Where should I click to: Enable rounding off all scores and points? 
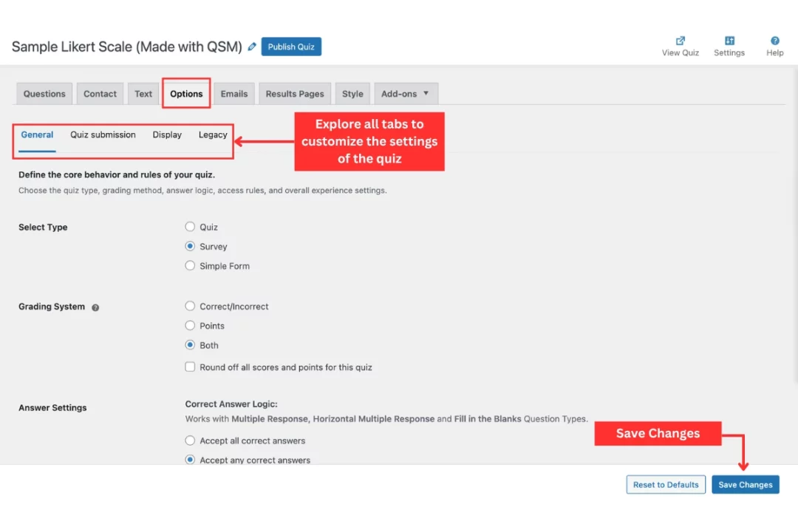click(190, 366)
